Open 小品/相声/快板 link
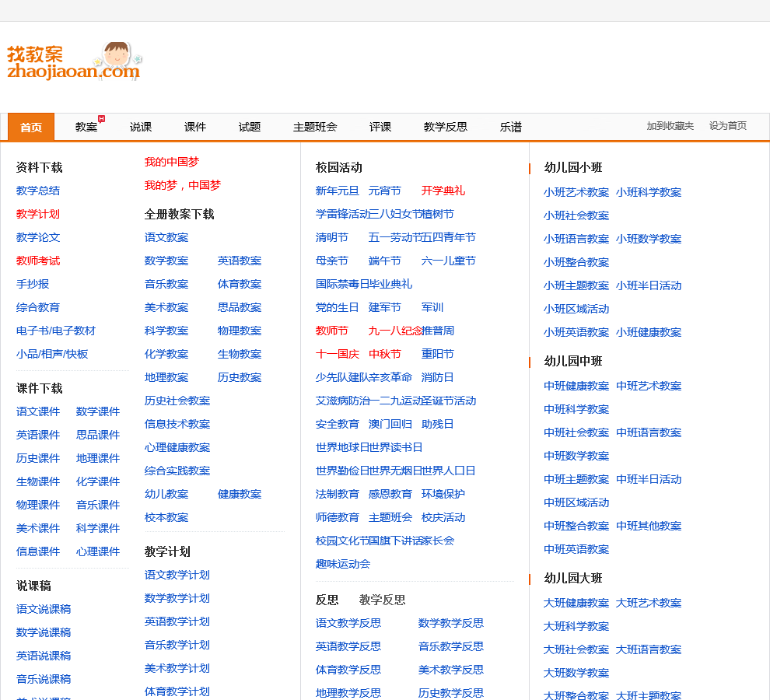 point(52,354)
